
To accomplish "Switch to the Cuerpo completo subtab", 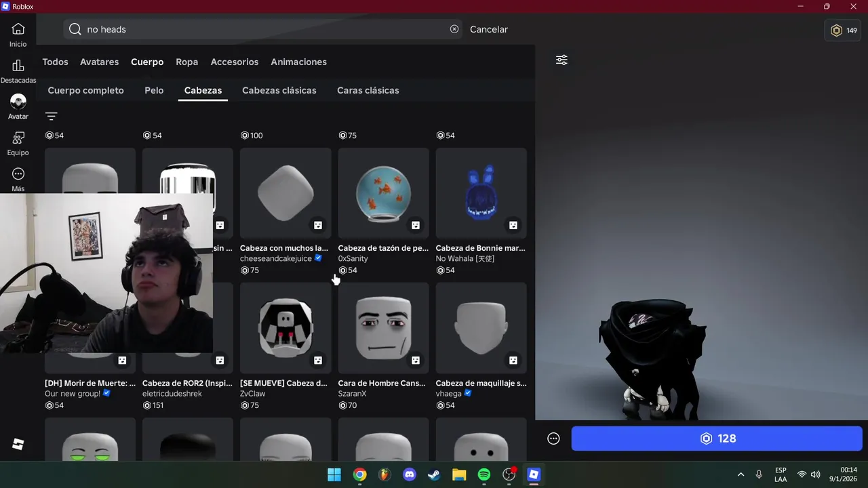I will [85, 90].
